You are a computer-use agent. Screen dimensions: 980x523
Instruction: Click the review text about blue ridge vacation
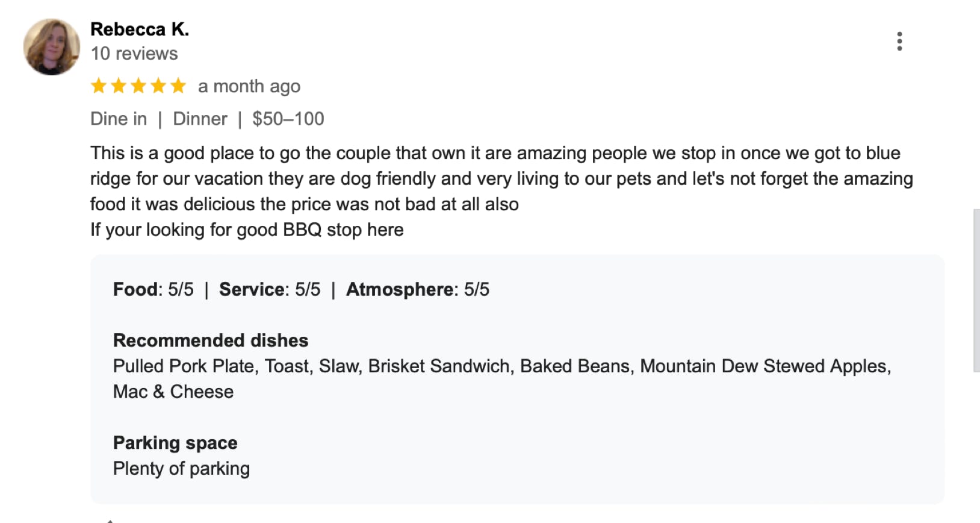pyautogui.click(x=501, y=179)
